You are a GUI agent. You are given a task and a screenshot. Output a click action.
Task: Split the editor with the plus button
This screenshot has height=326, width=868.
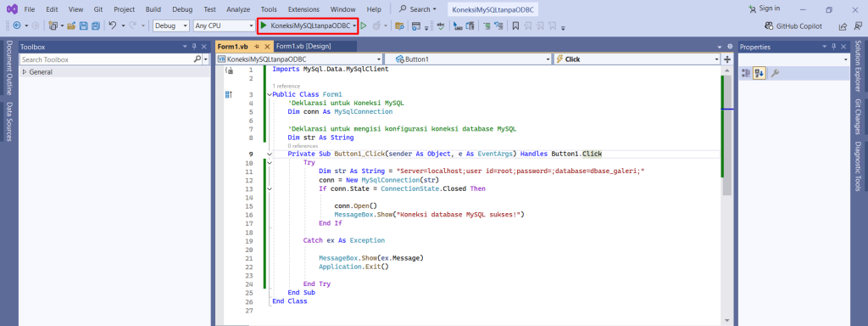pos(727,59)
